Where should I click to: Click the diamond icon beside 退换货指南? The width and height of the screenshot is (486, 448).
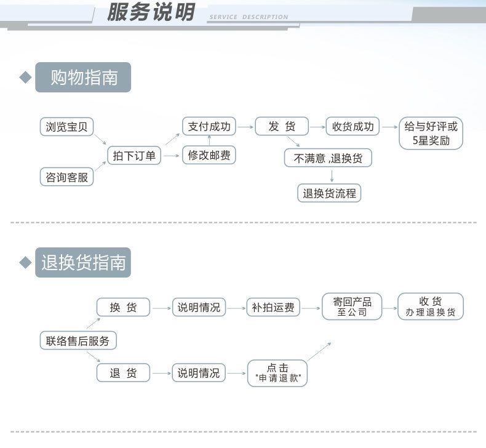pyautogui.click(x=25, y=263)
